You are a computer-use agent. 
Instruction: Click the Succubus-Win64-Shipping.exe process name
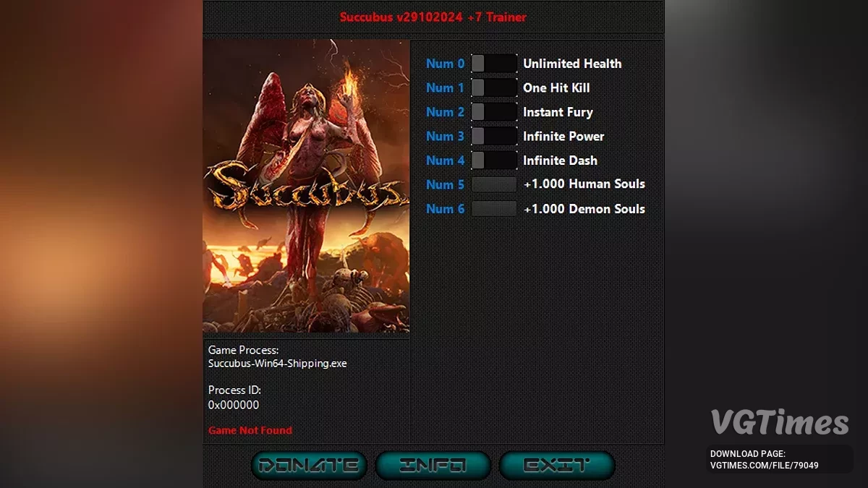click(277, 364)
